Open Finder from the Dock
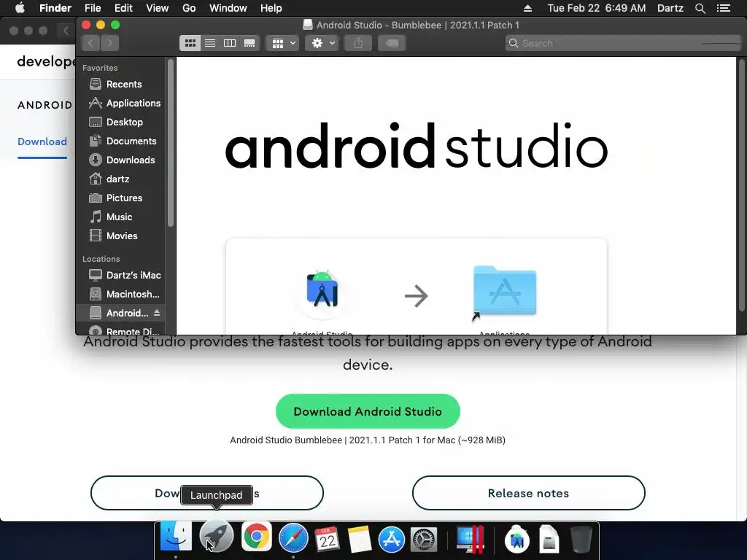 click(x=176, y=538)
